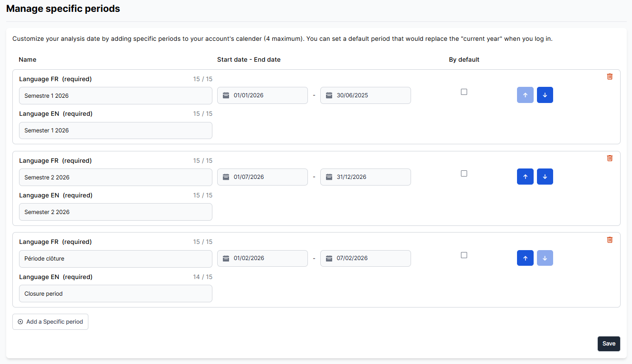Set Semestre 1 2026 as default period
This screenshot has height=364, width=632.
coord(464,92)
